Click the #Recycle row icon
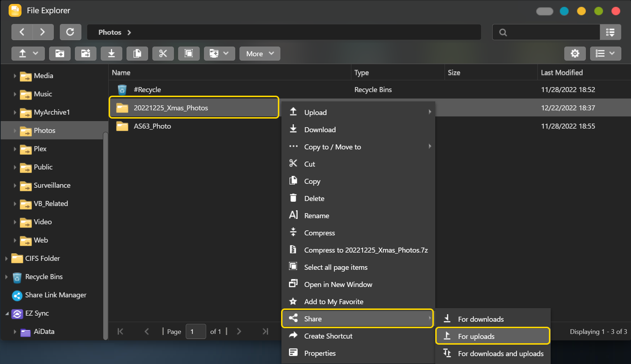The height and width of the screenshot is (364, 631). (122, 90)
